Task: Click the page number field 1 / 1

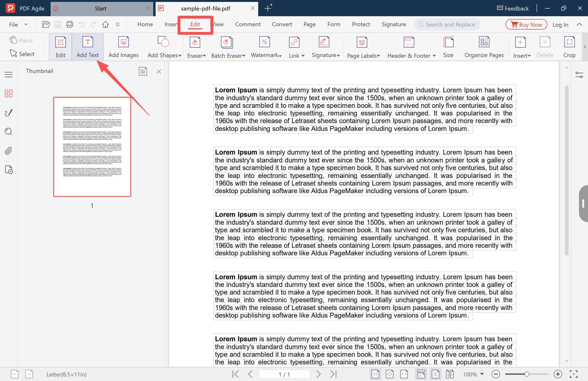Action: coord(284,374)
